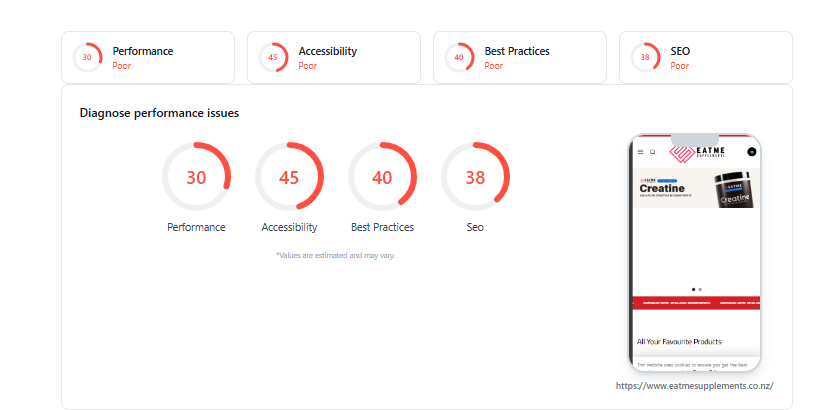Click the small 45 Accessibility gauge icon
This screenshot has height=410, width=816.
coord(273,57)
